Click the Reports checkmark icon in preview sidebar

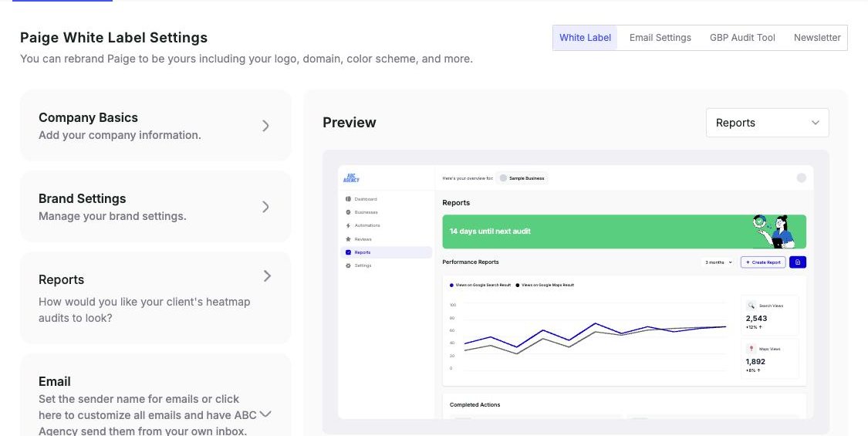[x=348, y=252]
